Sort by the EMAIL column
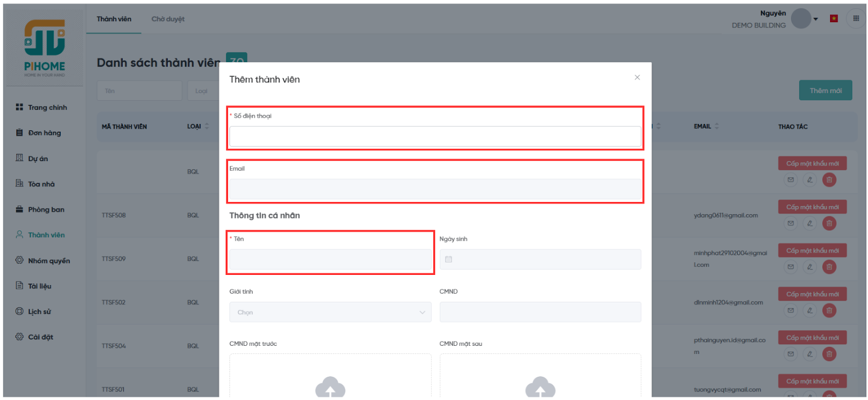 [x=717, y=126]
